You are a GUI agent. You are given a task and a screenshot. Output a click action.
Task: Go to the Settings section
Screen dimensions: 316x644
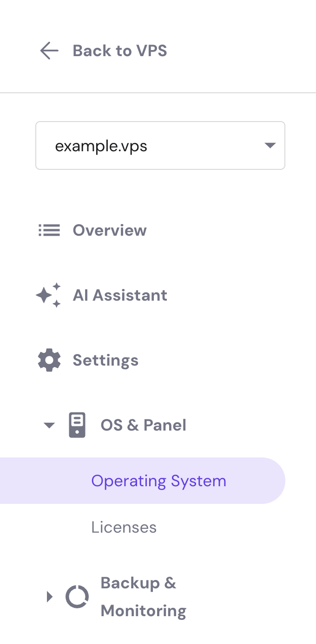point(105,360)
